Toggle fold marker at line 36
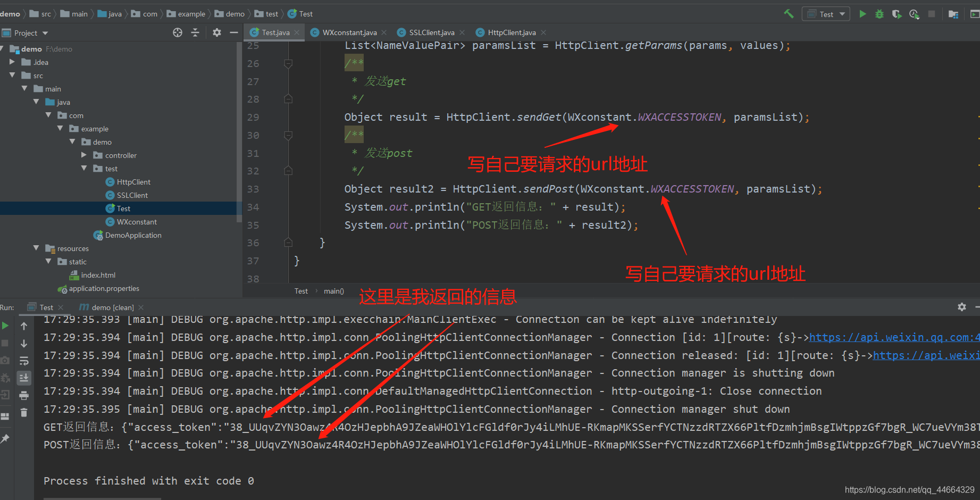The image size is (980, 500). pyautogui.click(x=288, y=243)
